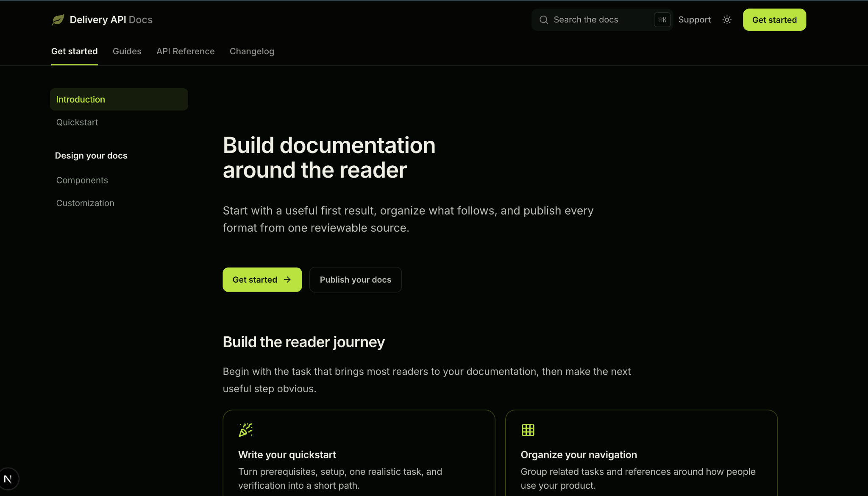Image resolution: width=868 pixels, height=496 pixels.
Task: Open the Get started tab
Action: 75,51
